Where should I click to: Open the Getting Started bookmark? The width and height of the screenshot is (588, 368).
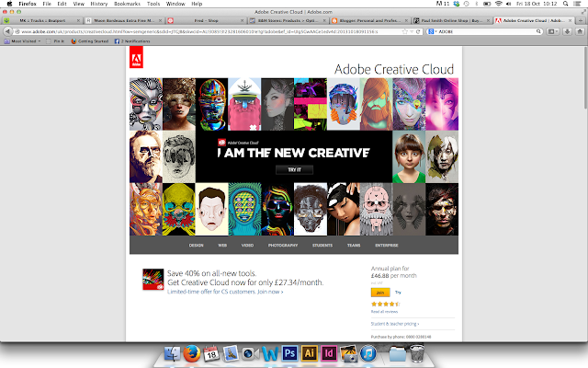point(90,40)
